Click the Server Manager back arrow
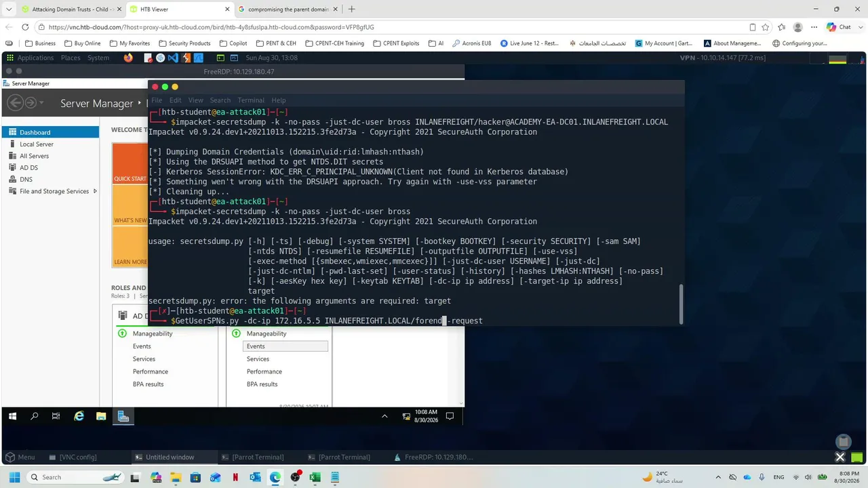This screenshot has height=488, width=868. [x=15, y=103]
